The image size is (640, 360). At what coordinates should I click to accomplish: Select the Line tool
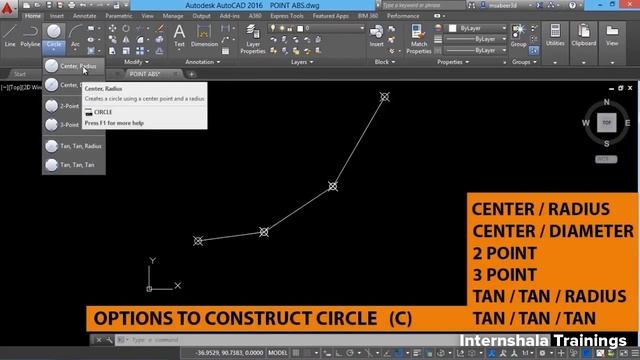tap(10, 35)
